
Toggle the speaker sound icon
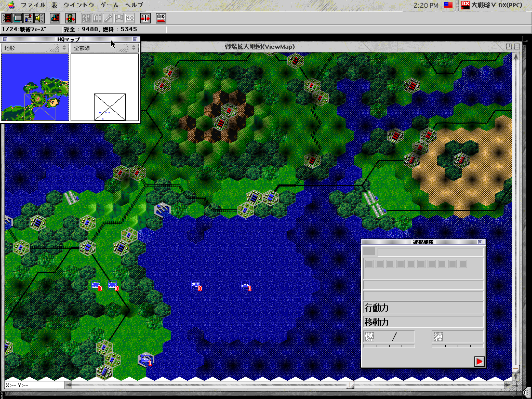[x=39, y=18]
